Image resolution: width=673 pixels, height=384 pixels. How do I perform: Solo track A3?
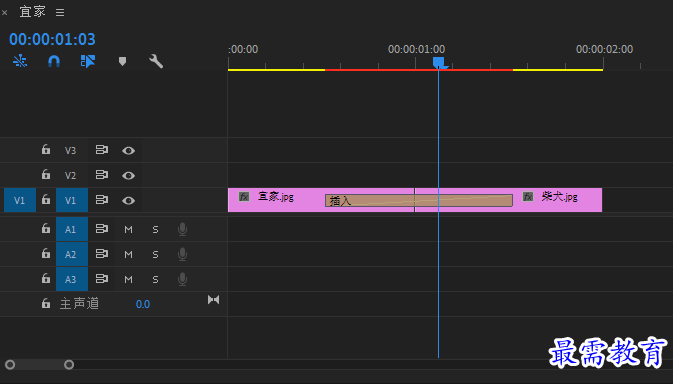(155, 280)
